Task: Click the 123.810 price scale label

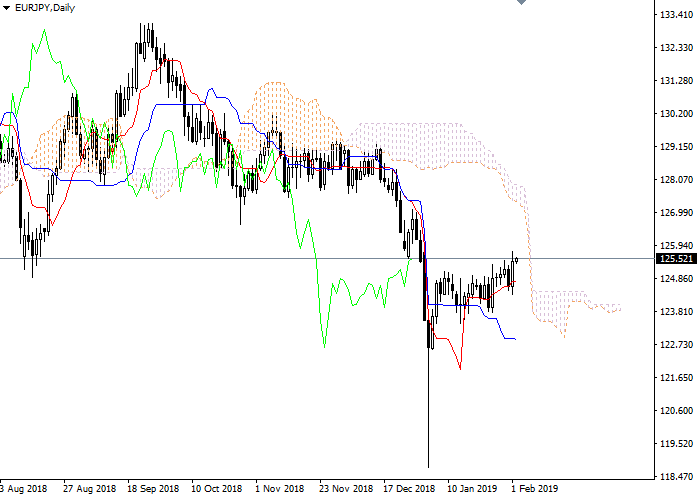Action: coord(676,312)
